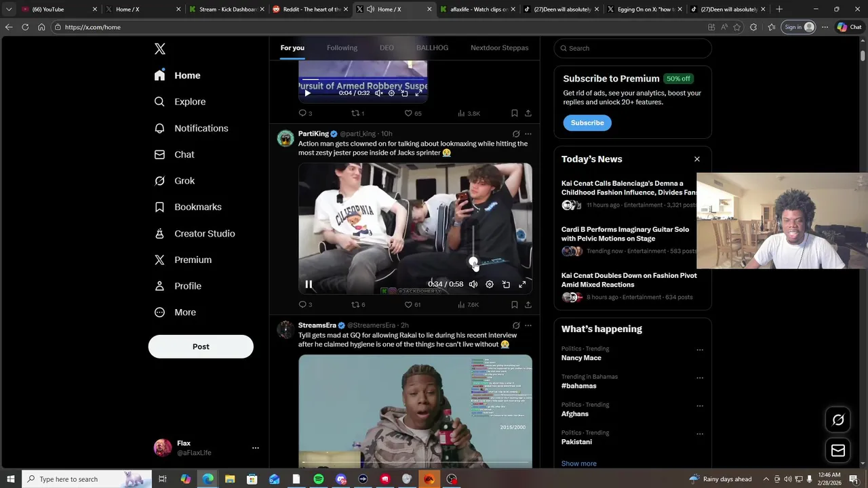Open a new browser tab
Screen dimensions: 868x488
(x=779, y=9)
